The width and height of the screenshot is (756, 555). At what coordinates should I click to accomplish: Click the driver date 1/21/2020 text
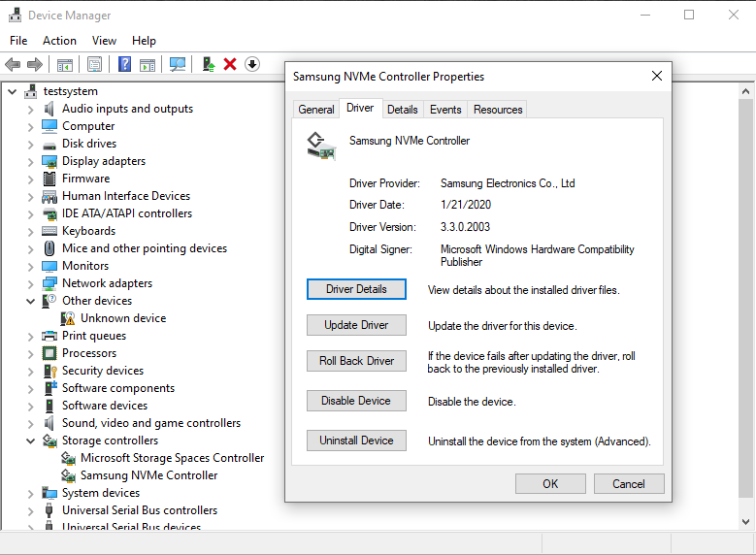click(466, 205)
